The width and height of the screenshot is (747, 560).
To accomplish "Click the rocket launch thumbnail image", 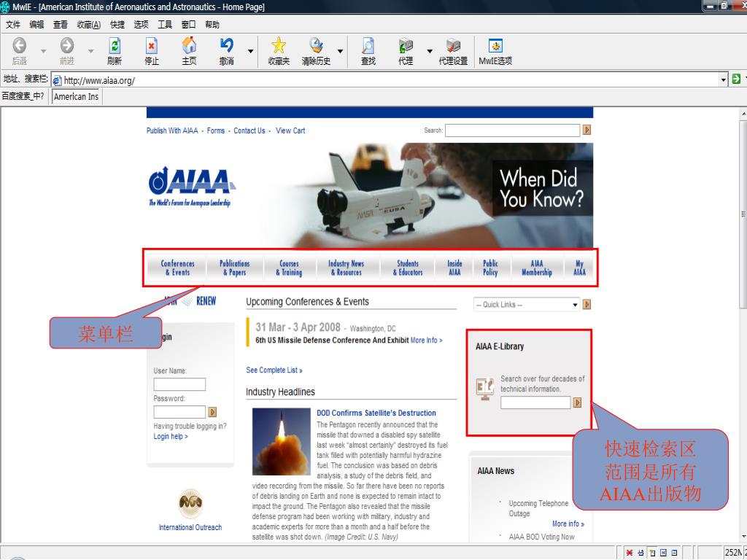I will click(281, 441).
